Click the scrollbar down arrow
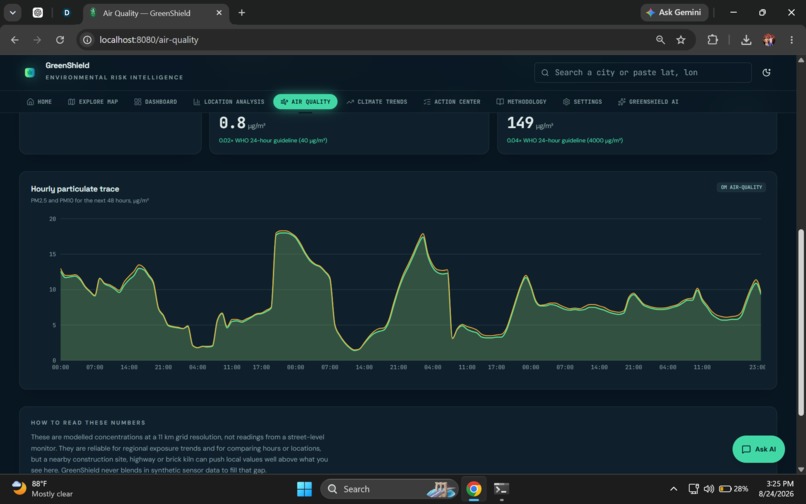 point(800,469)
